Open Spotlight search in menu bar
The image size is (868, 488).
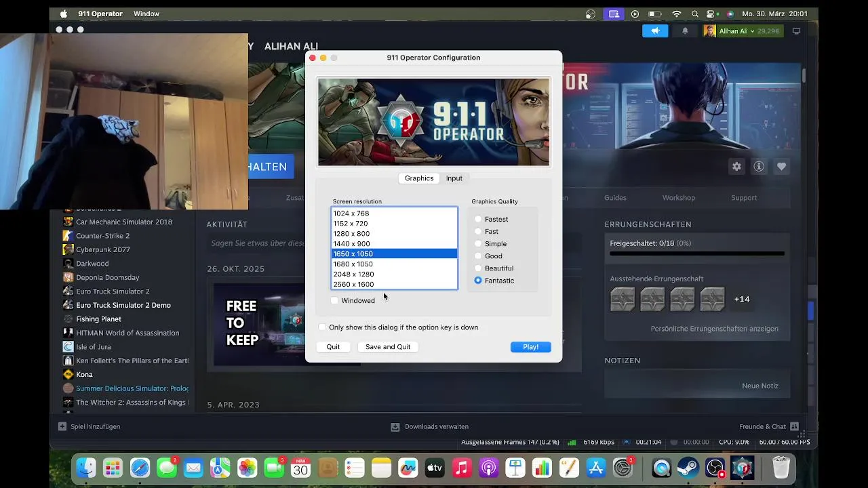(x=695, y=14)
